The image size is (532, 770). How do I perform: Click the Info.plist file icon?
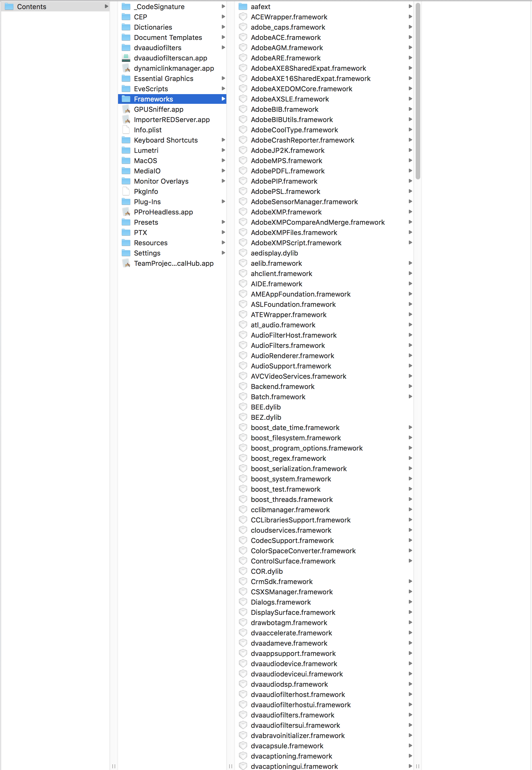(126, 130)
